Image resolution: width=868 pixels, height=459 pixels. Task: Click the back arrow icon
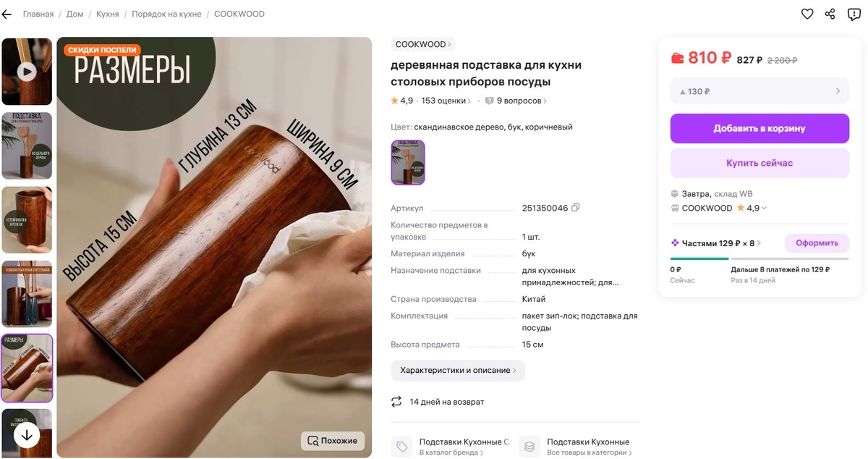(7, 14)
